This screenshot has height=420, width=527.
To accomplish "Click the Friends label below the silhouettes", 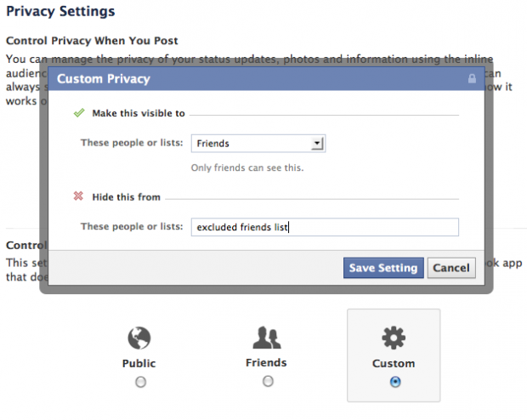I will (268, 362).
